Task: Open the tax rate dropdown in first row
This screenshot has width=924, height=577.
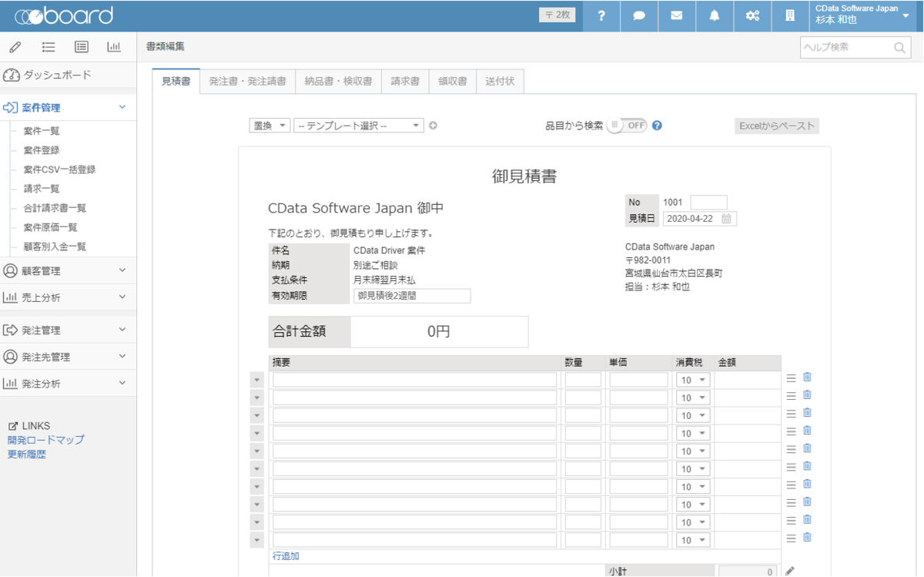Action: click(x=693, y=380)
